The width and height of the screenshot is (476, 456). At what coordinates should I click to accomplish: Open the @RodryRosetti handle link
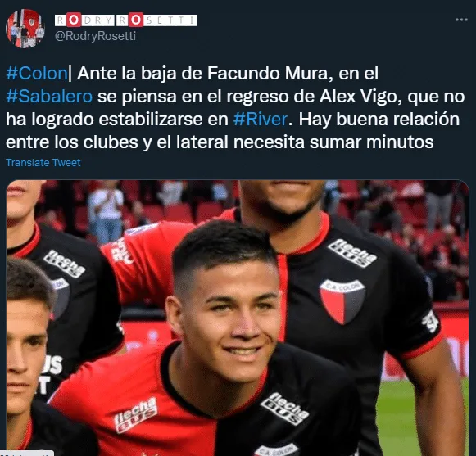point(95,36)
